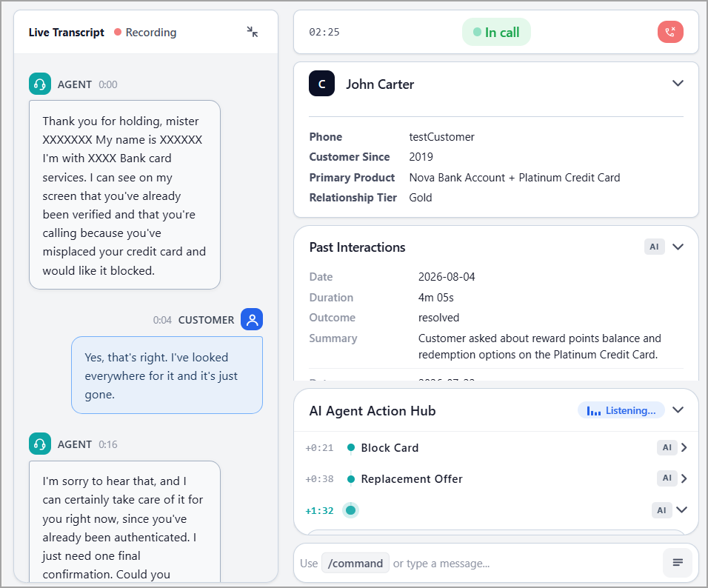708x588 pixels.
Task: Click the Customer Since value 2019
Action: (x=421, y=157)
